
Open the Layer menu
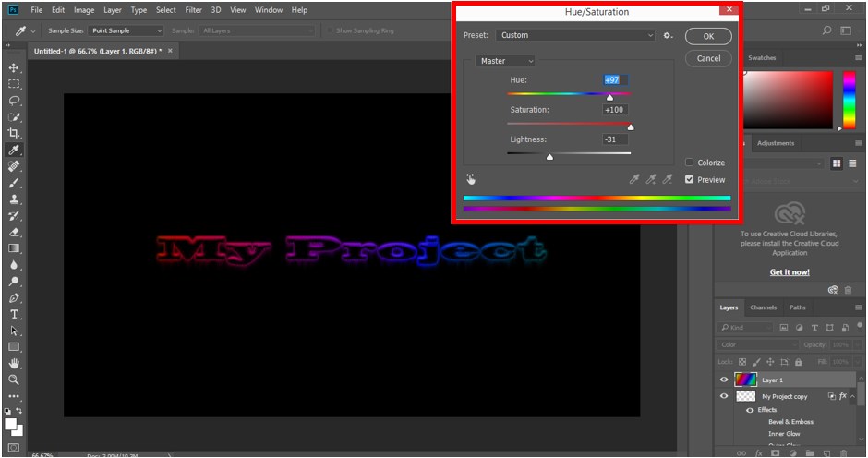(x=113, y=10)
